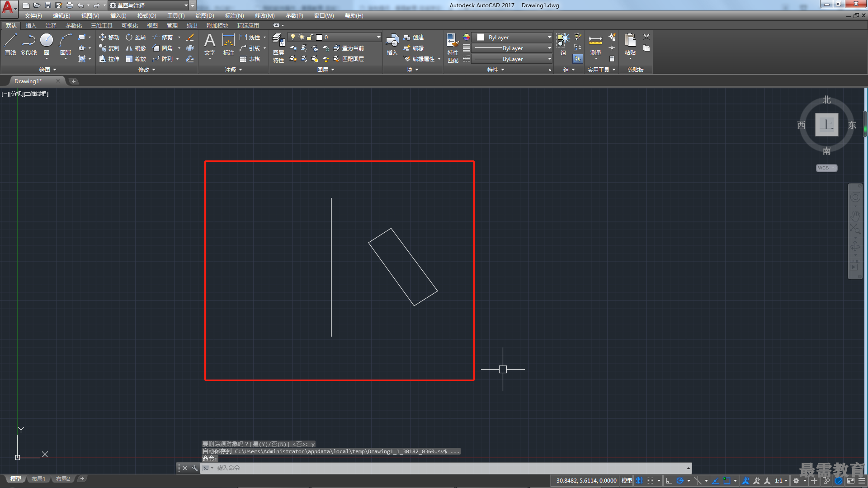Click the quick calculator icon
Viewport: 868px width, 488px height.
(x=612, y=59)
